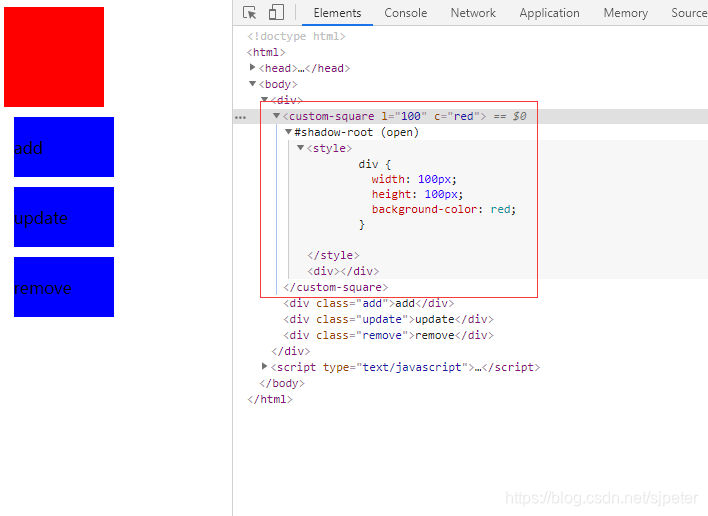Select the div class="remove" DOM row
The image size is (708, 516).
pyautogui.click(x=388, y=335)
